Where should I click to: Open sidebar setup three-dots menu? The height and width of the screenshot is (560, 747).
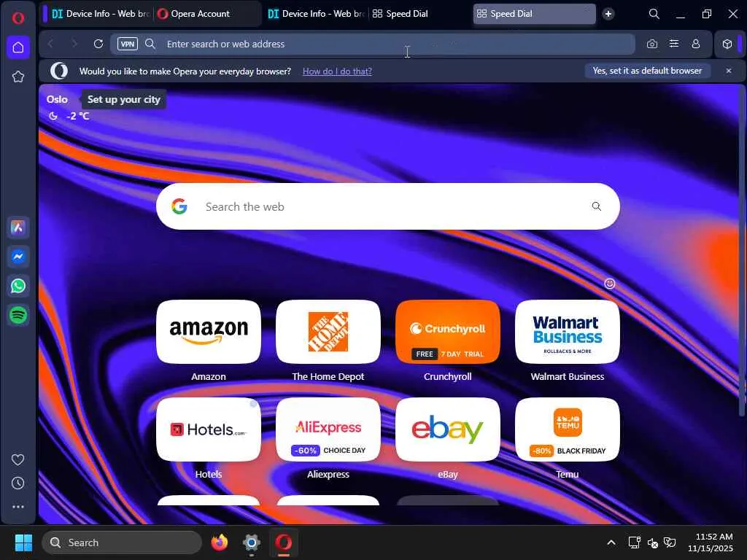[x=18, y=507]
